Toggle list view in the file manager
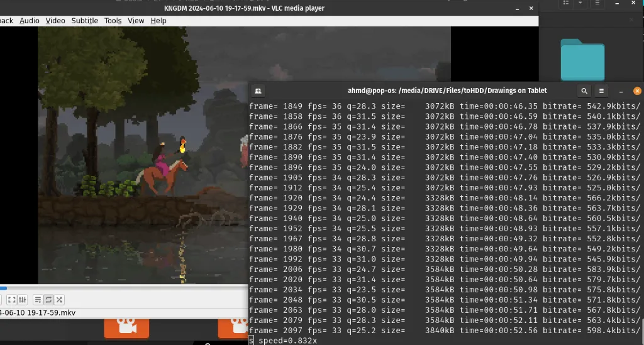 tap(566, 3)
